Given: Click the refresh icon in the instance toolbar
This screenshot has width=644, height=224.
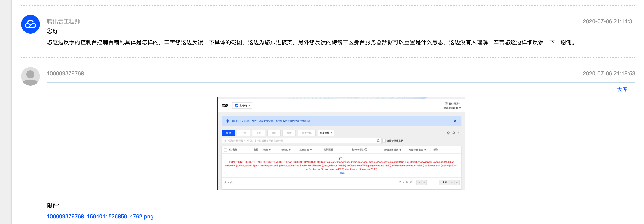Looking at the screenshot, I should pyautogui.click(x=448, y=133).
